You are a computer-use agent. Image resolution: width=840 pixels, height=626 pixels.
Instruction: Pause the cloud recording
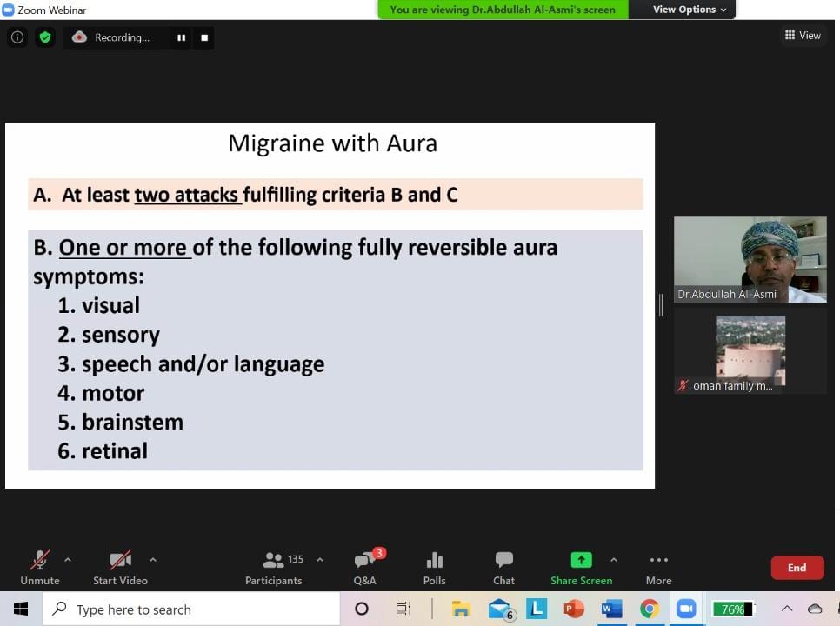point(182,37)
